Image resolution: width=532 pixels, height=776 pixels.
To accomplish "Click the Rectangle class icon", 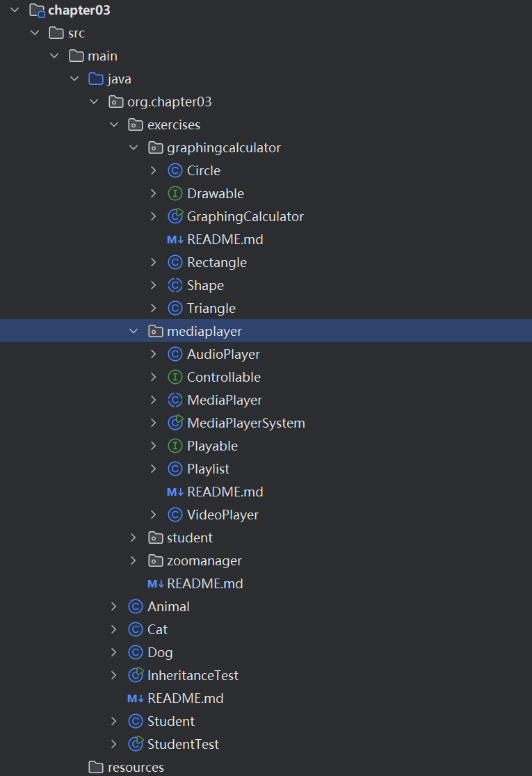I will [175, 262].
